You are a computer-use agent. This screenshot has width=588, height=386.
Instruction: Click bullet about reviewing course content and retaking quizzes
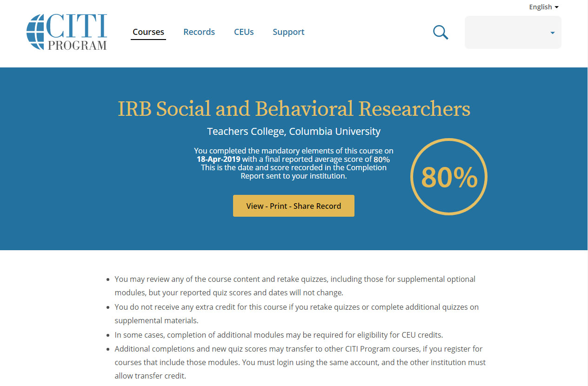295,286
